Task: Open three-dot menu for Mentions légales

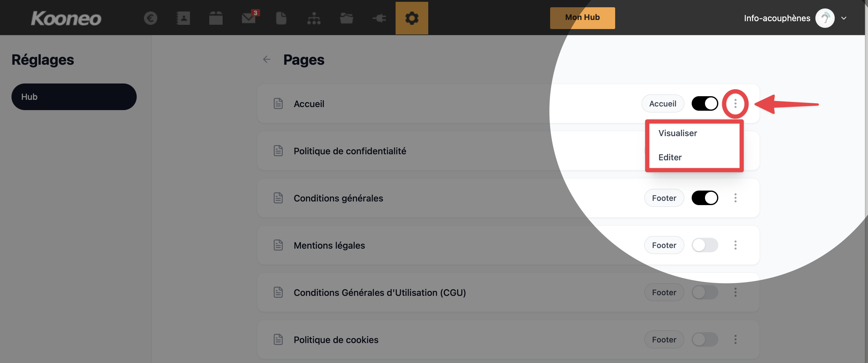Action: [735, 245]
